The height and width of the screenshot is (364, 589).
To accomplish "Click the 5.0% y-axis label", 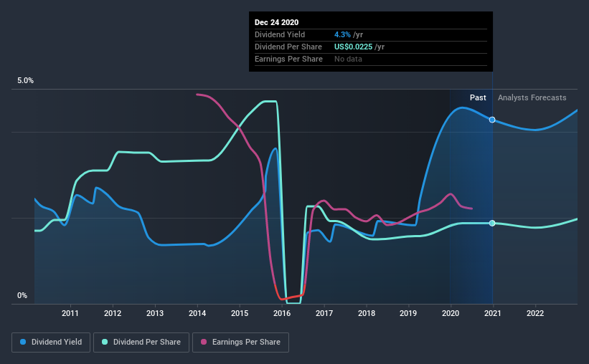I will click(x=25, y=81).
